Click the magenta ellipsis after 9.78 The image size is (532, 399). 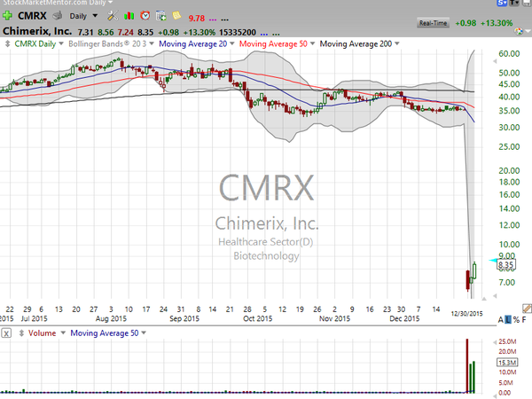point(213,20)
